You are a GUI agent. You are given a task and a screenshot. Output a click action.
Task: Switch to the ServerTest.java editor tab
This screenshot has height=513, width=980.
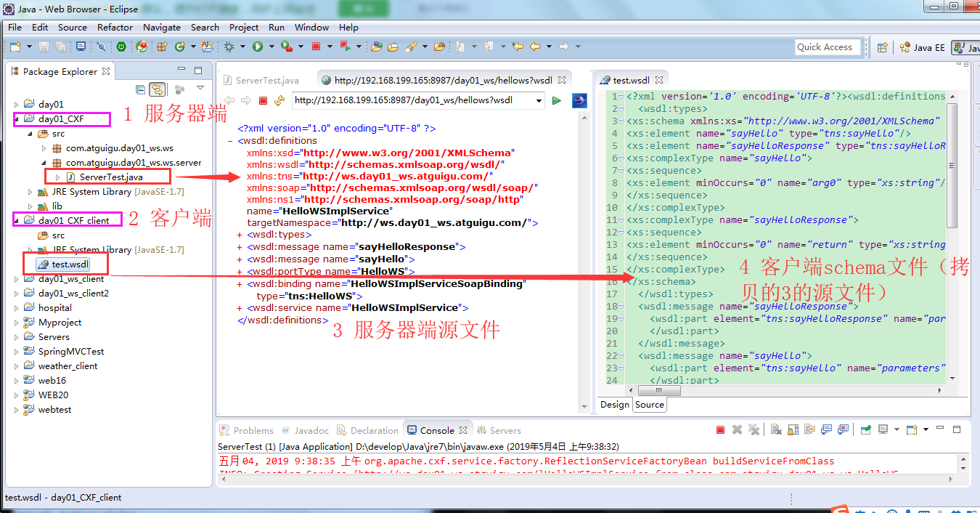coord(261,81)
